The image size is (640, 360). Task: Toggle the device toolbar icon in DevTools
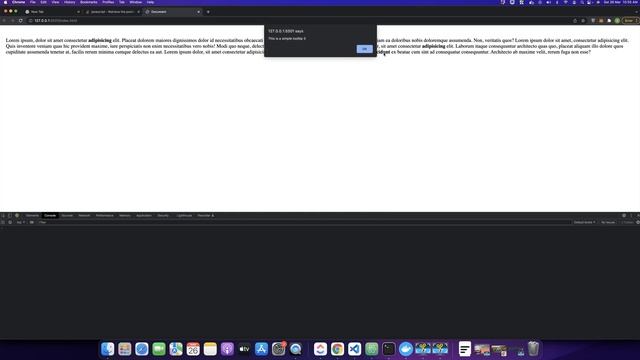click(x=10, y=216)
